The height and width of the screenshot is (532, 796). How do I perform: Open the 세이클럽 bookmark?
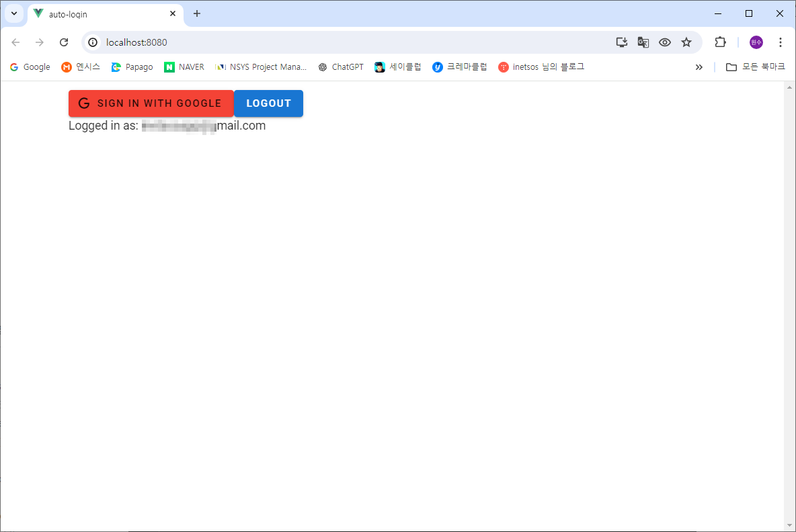click(x=398, y=67)
